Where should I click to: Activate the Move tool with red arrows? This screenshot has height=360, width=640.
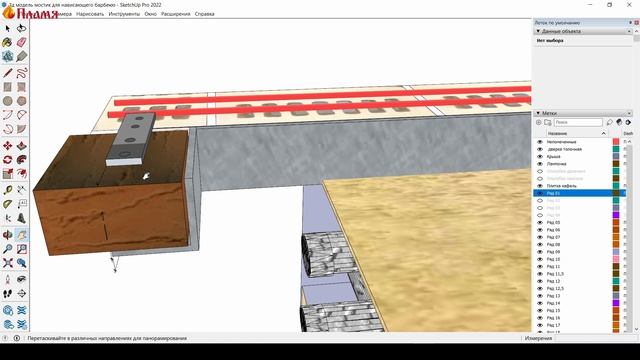(7, 146)
